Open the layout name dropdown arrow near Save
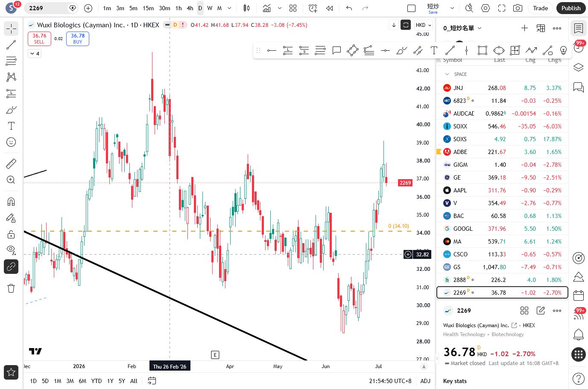This screenshot has width=588, height=389. pyautogui.click(x=452, y=8)
